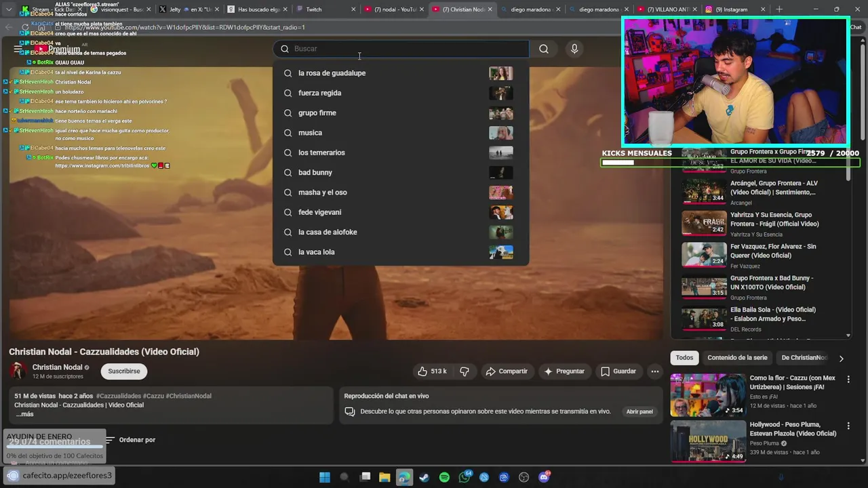This screenshot has height=488, width=868.
Task: Open Task View in taskbar
Action: click(365, 477)
